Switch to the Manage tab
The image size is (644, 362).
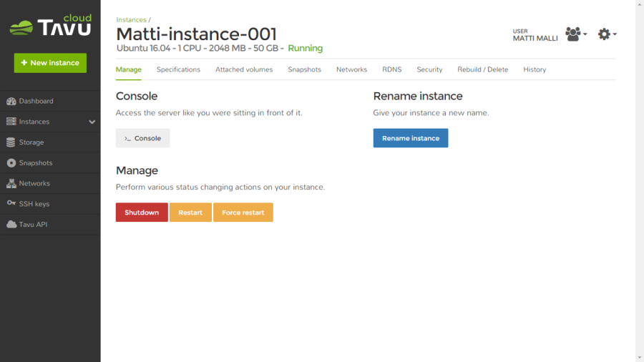pyautogui.click(x=129, y=70)
